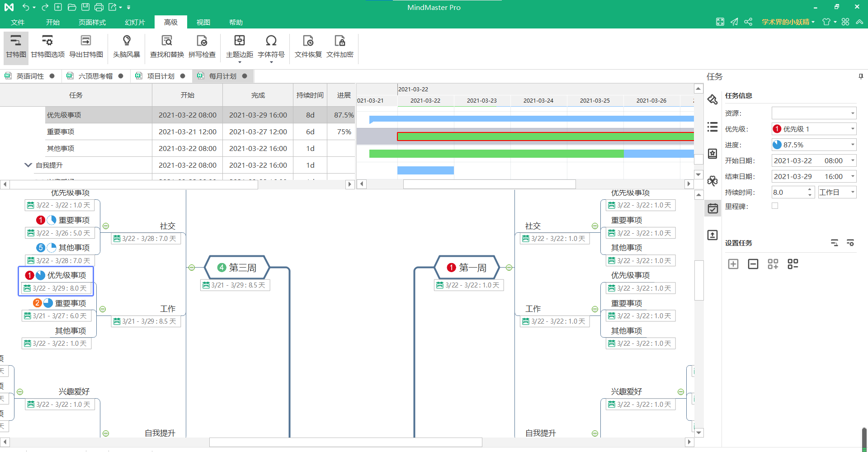Image resolution: width=868 pixels, height=452 pixels.
Task: Open the 开始日期 date picker
Action: (x=814, y=160)
